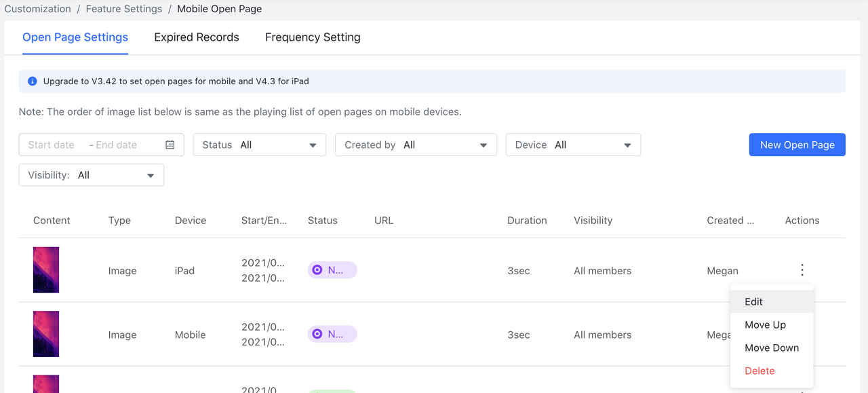The width and height of the screenshot is (868, 393).
Task: Click the blue info icon in the upgrade banner
Action: pos(32,81)
